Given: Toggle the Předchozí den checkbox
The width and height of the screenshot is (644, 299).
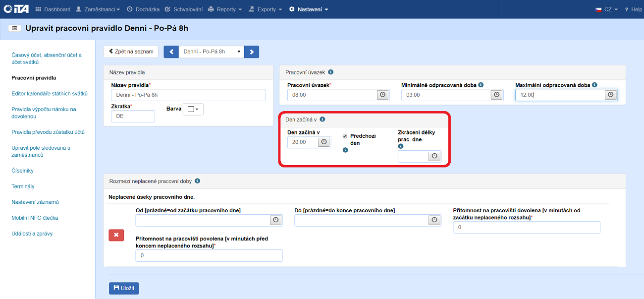Looking at the screenshot, I should click(345, 136).
